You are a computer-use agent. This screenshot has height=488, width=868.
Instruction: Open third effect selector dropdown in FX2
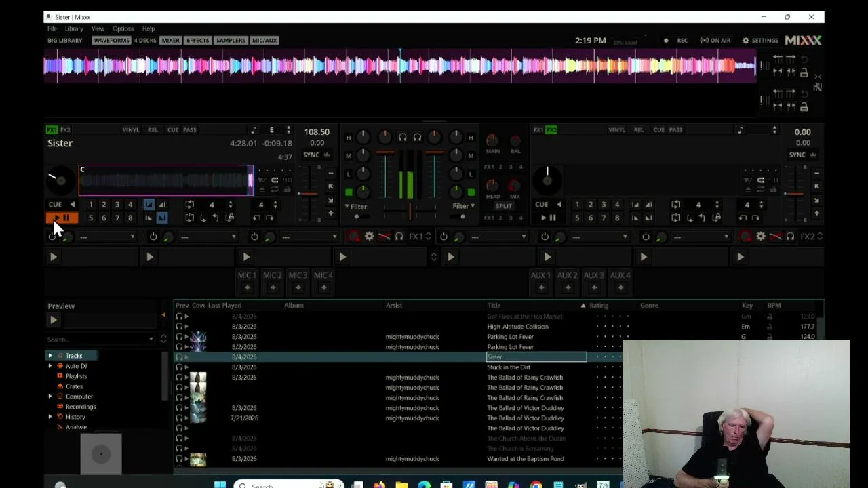pyautogui.click(x=701, y=237)
